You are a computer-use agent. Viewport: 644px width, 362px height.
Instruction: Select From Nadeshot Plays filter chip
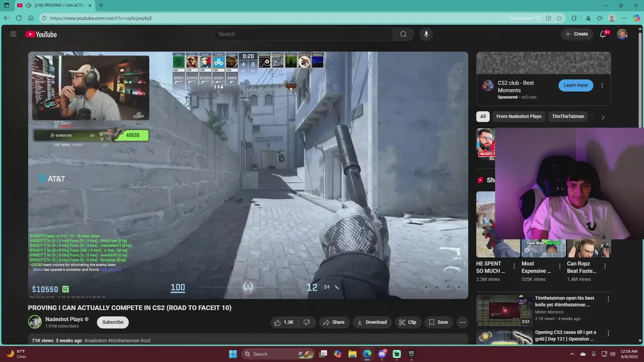click(519, 116)
